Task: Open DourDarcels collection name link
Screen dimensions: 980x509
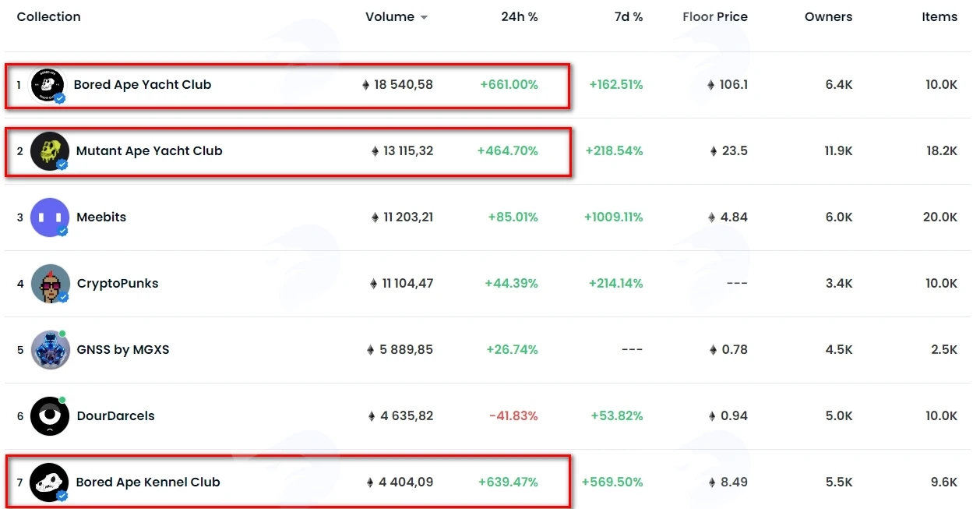Action: click(x=115, y=416)
